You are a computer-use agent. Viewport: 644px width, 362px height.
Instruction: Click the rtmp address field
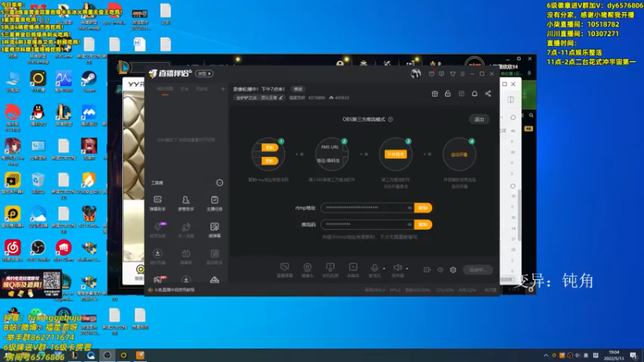click(367, 208)
